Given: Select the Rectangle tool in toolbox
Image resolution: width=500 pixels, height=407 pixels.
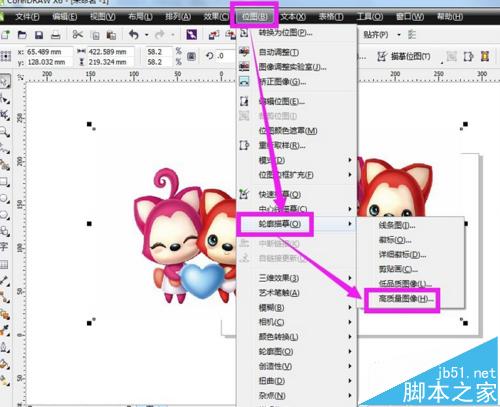Looking at the screenshot, I should [x=5, y=182].
